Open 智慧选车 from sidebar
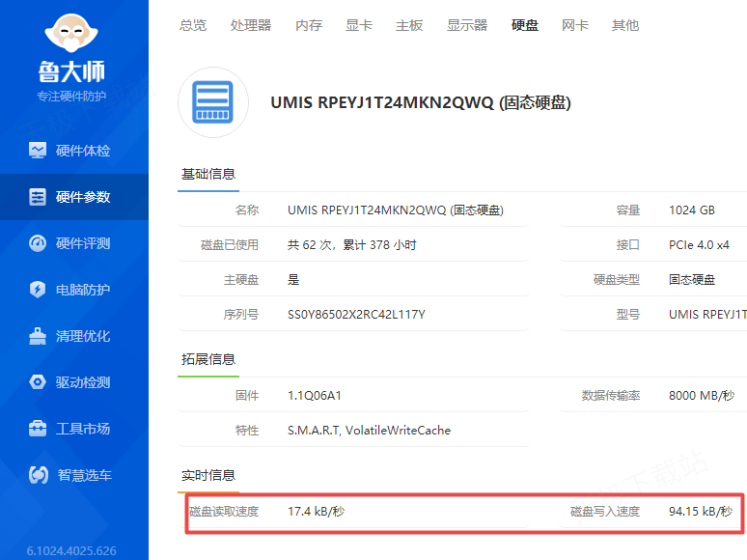This screenshot has height=560, width=747. pos(74,475)
